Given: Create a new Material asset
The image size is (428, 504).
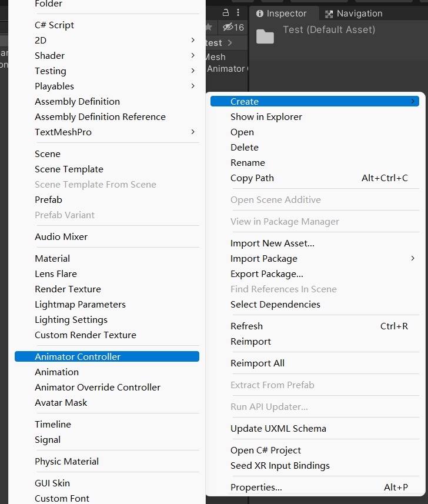Looking at the screenshot, I should click(x=52, y=258).
